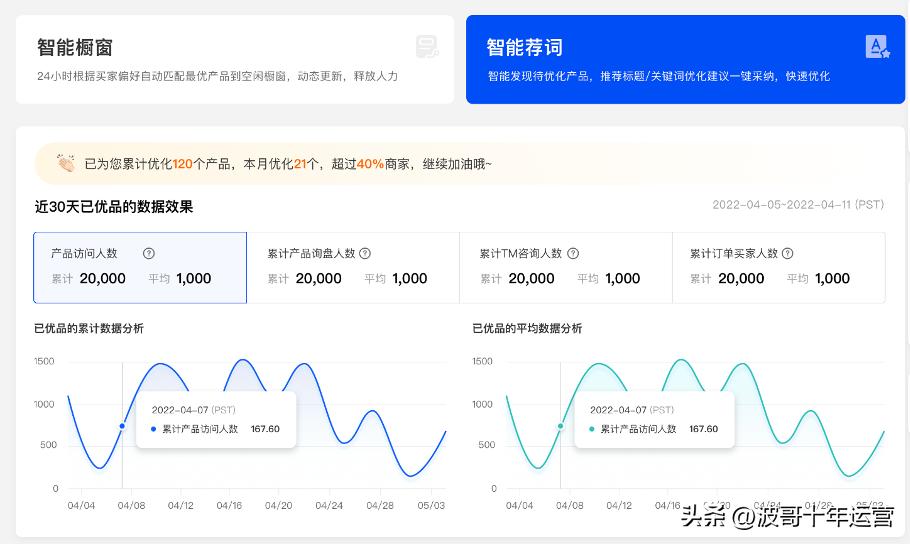Click the 04/08 axis label on blue chart

pyautogui.click(x=132, y=506)
